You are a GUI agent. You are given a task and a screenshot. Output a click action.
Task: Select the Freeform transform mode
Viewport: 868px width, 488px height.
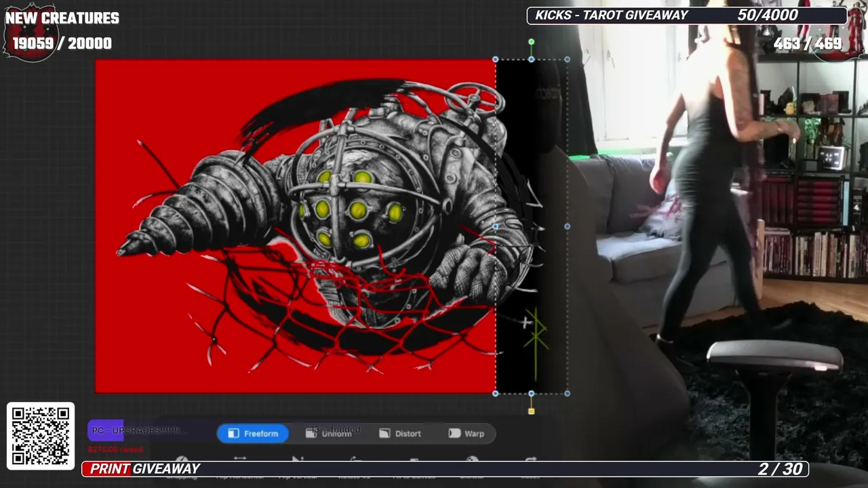pos(252,434)
